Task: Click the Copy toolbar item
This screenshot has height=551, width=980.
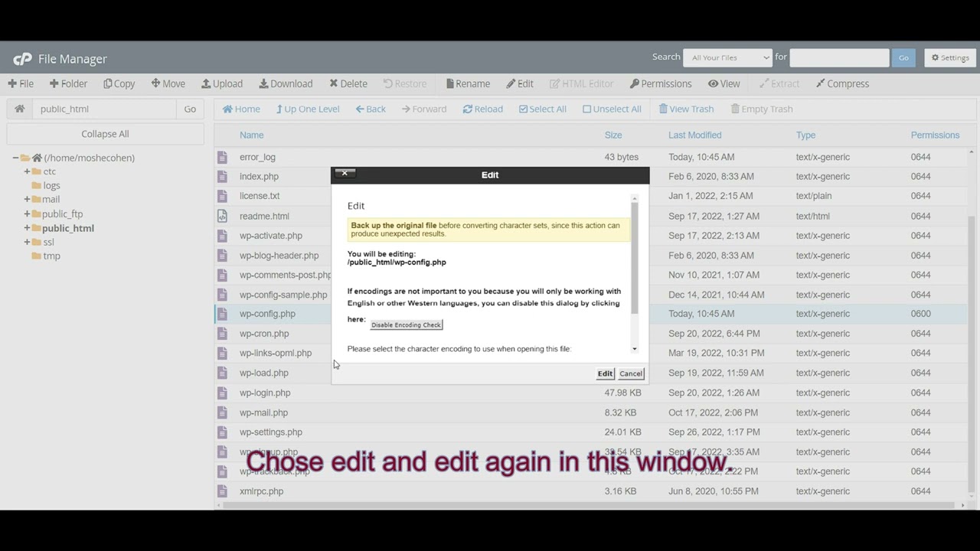Action: pos(119,83)
